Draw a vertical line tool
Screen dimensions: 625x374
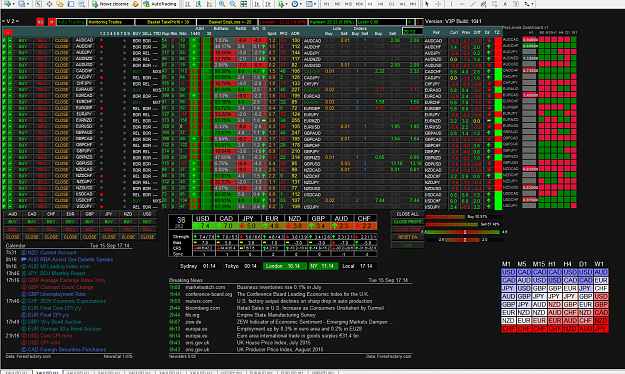click(x=451, y=4)
